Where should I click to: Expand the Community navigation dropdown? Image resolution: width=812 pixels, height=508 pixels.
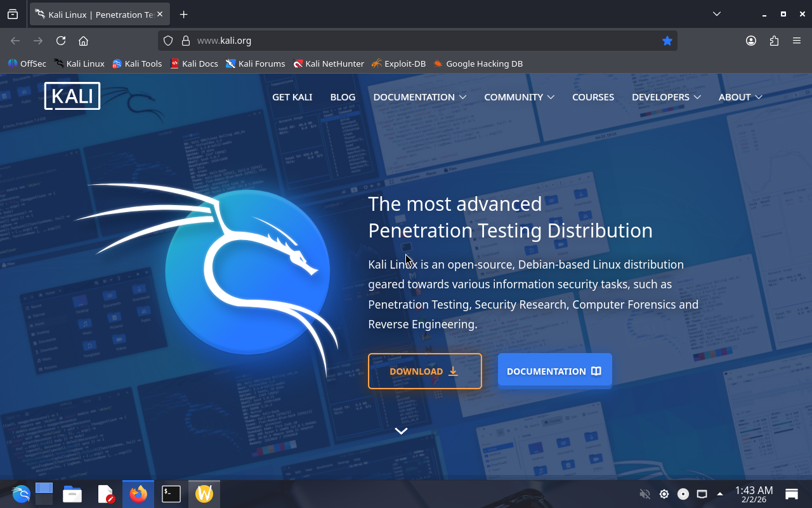point(519,97)
